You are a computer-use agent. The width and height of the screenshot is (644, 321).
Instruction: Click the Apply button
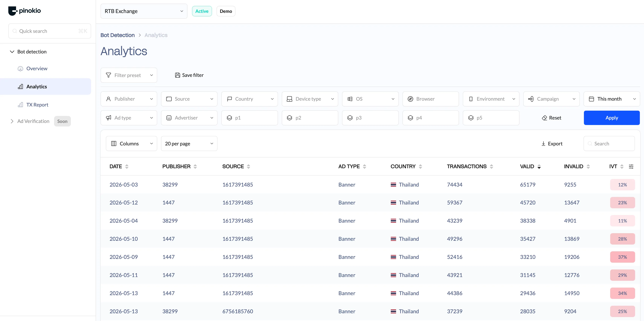click(612, 118)
